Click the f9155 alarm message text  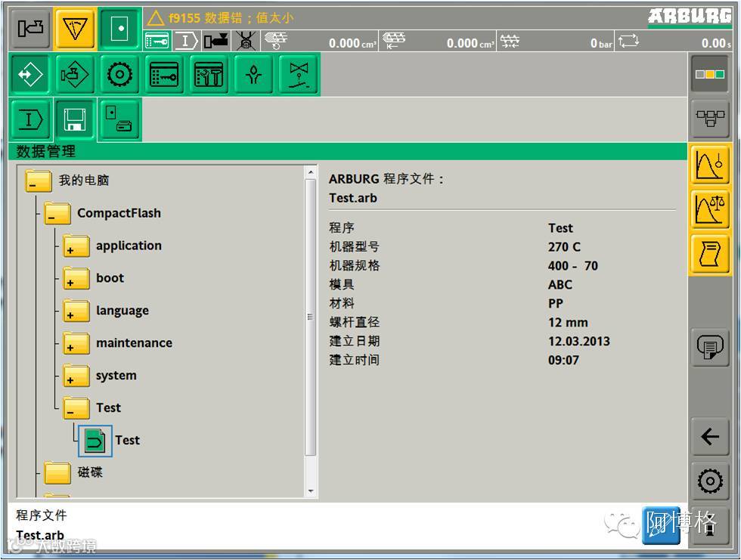point(231,18)
